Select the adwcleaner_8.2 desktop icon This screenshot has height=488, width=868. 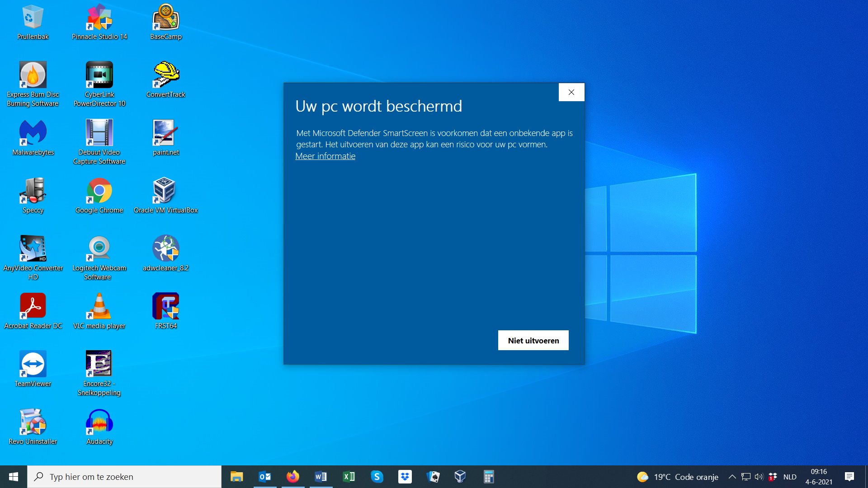click(166, 254)
